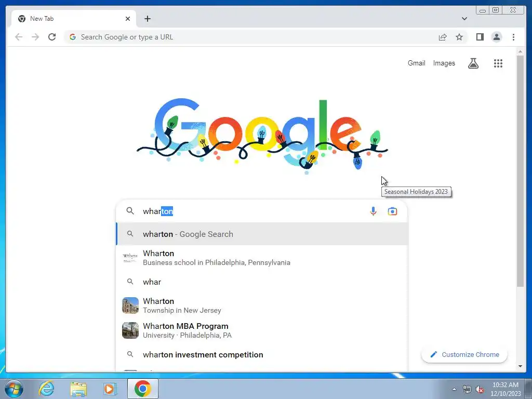Open the side panel icon

[x=480, y=37]
